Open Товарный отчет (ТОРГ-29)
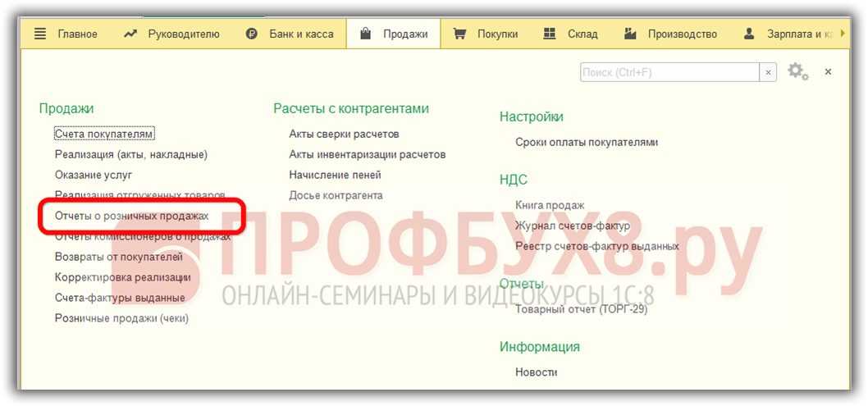868x406 pixels. click(x=581, y=309)
